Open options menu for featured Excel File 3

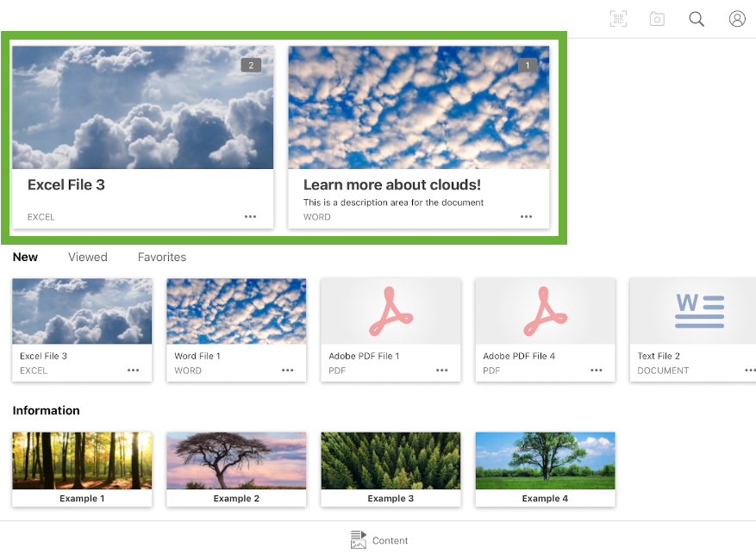pyautogui.click(x=250, y=217)
